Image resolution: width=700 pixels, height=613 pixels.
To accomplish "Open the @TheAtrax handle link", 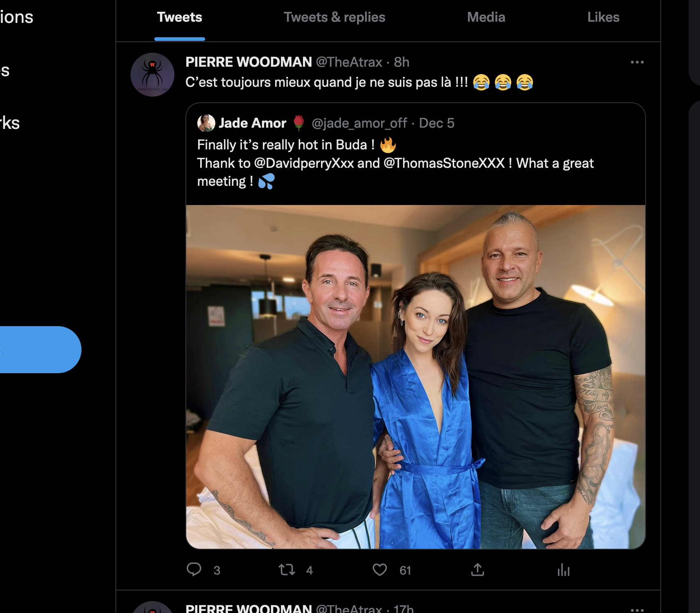I will pyautogui.click(x=349, y=62).
